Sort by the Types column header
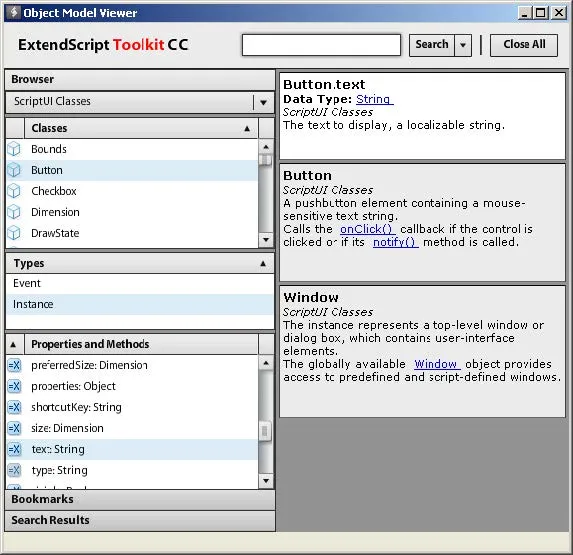 (140, 263)
